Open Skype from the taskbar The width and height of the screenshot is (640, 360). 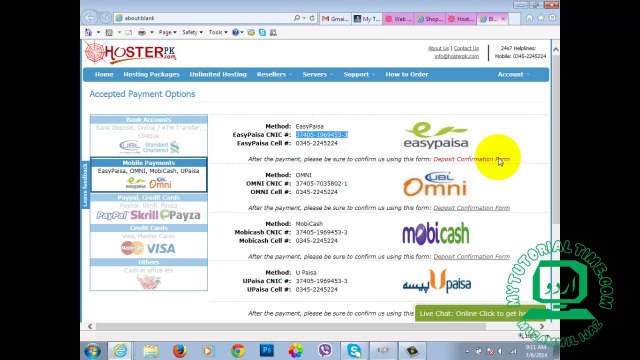point(354,351)
